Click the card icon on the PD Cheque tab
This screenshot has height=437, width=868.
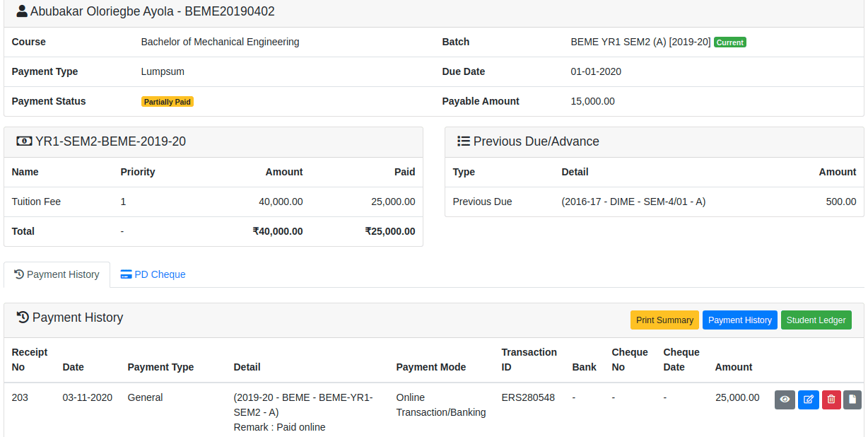(x=126, y=274)
